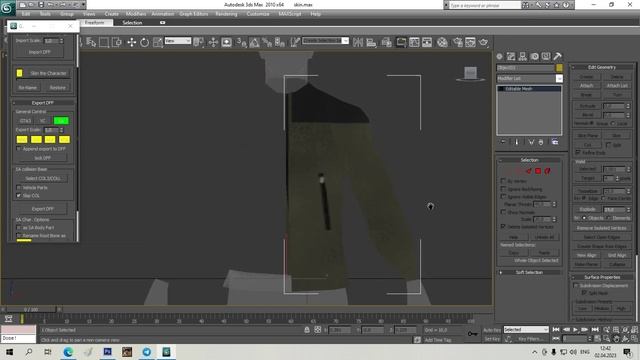Viewport: 640px width, 360px height.
Task: Click Configure Modifier Sets icon
Action: (x=555, y=142)
